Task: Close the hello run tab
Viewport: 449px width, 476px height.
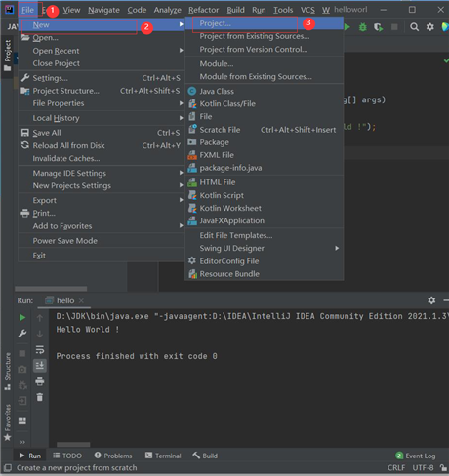Action: coord(81,300)
